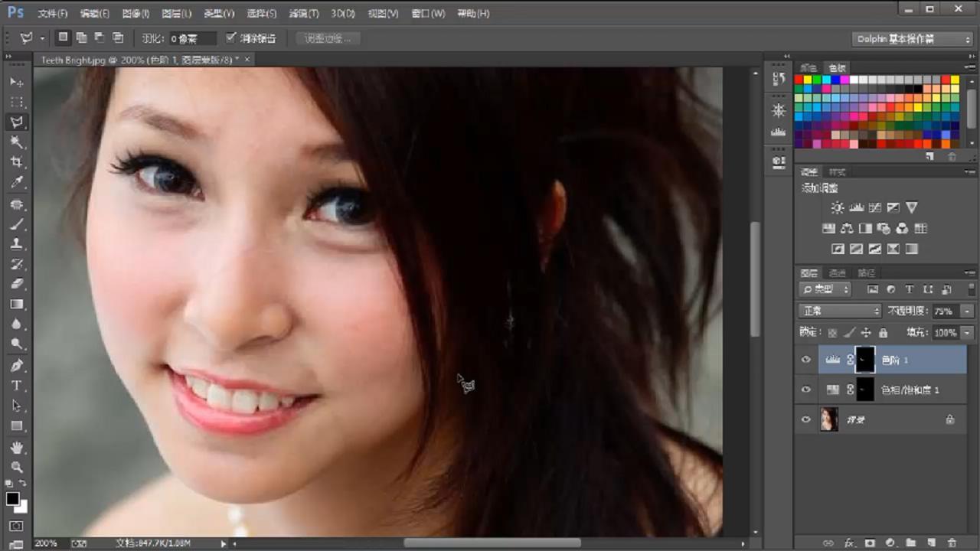Select the Zoom tool
980x551 pixels.
pos(17,467)
